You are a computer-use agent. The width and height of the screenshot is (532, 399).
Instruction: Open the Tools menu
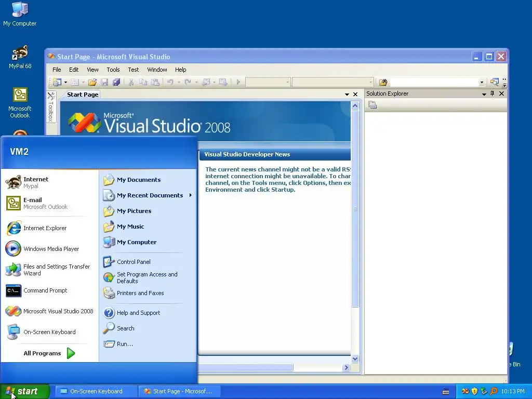coord(113,70)
